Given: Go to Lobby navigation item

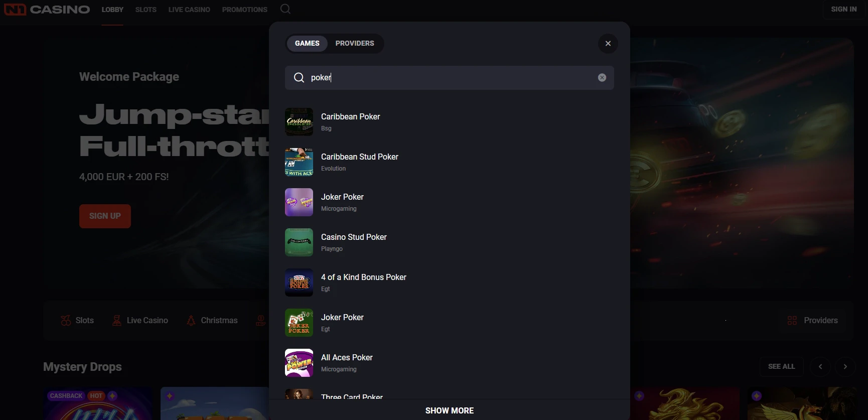Looking at the screenshot, I should point(112,10).
